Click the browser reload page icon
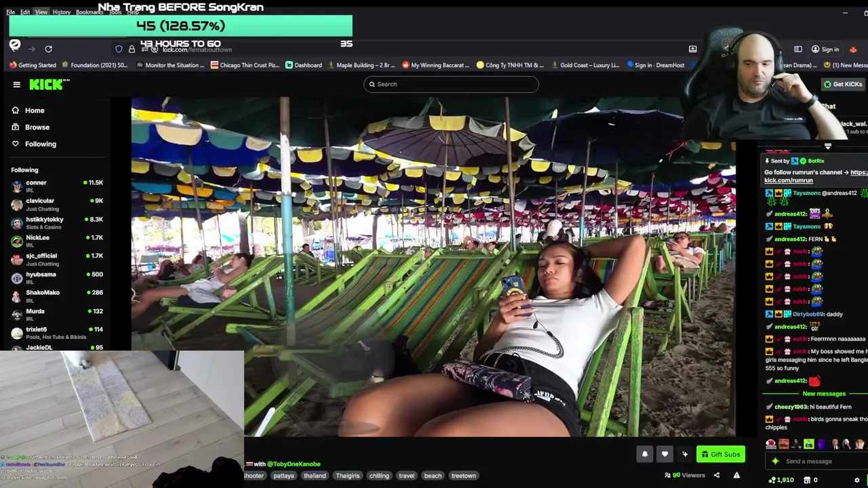 pos(48,49)
